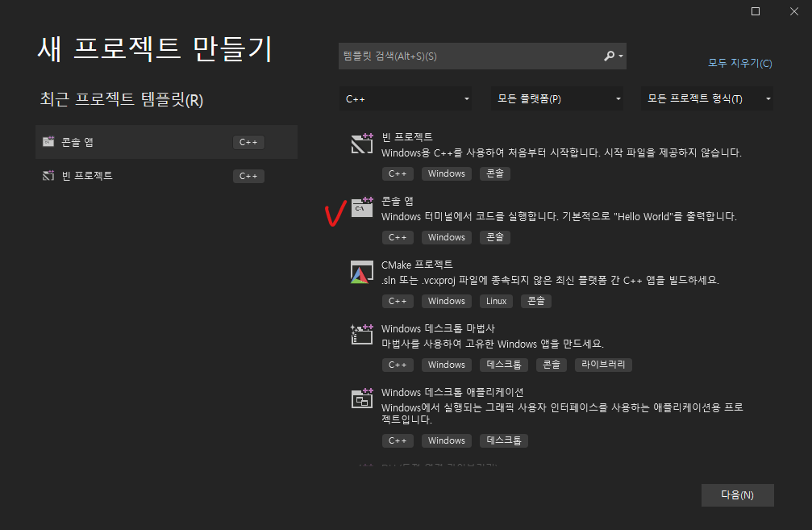Screen dimensions: 812x530
Task: Maximize the new project dialog window
Action: coord(756,11)
